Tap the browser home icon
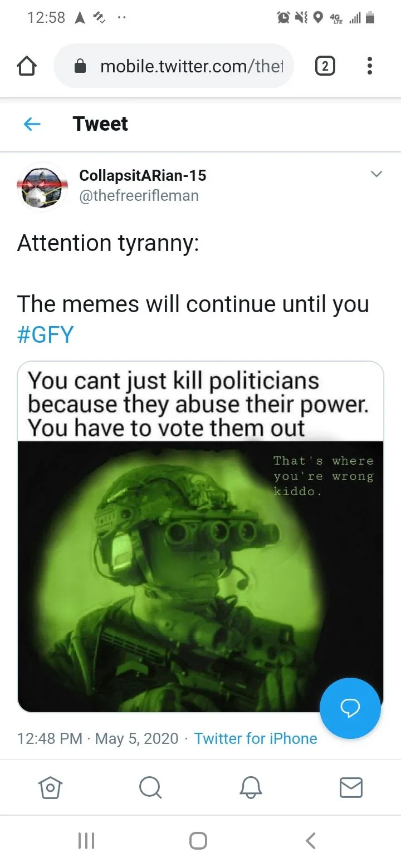The height and width of the screenshot is (868, 401). (27, 67)
